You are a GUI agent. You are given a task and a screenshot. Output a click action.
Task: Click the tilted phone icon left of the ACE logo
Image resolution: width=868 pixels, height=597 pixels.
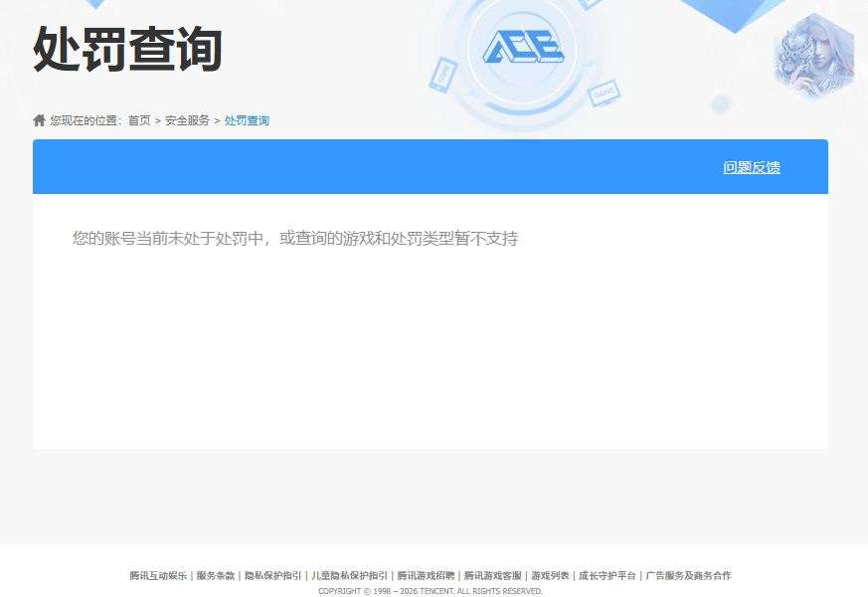pos(444,74)
